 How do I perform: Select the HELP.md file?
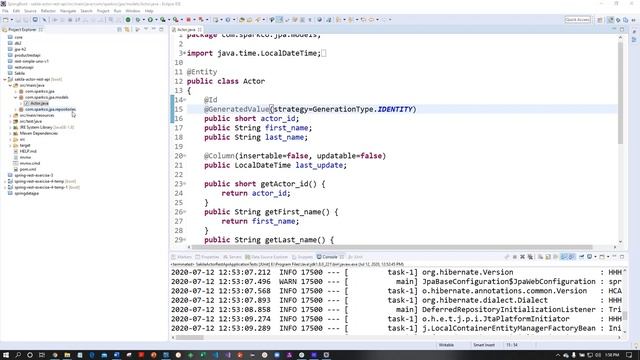(x=28, y=151)
